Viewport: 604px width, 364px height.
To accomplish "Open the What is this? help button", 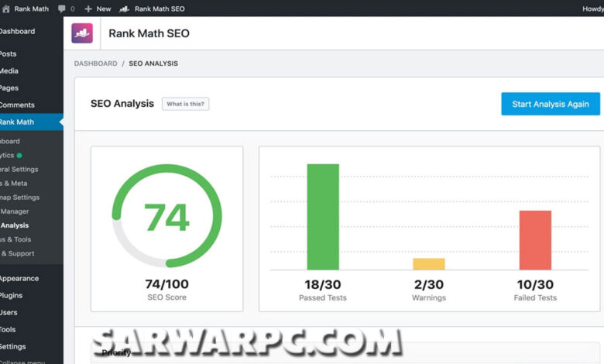I will coord(185,104).
